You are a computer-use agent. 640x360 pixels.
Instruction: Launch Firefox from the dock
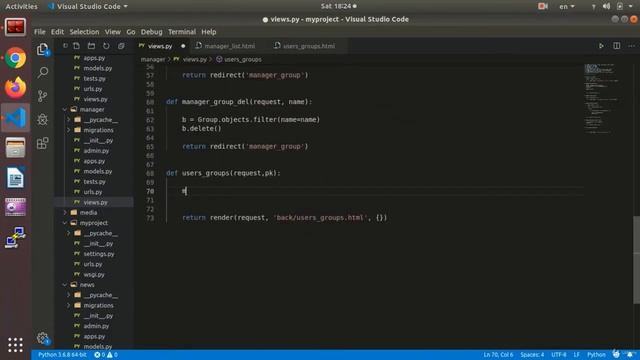click(x=16, y=87)
